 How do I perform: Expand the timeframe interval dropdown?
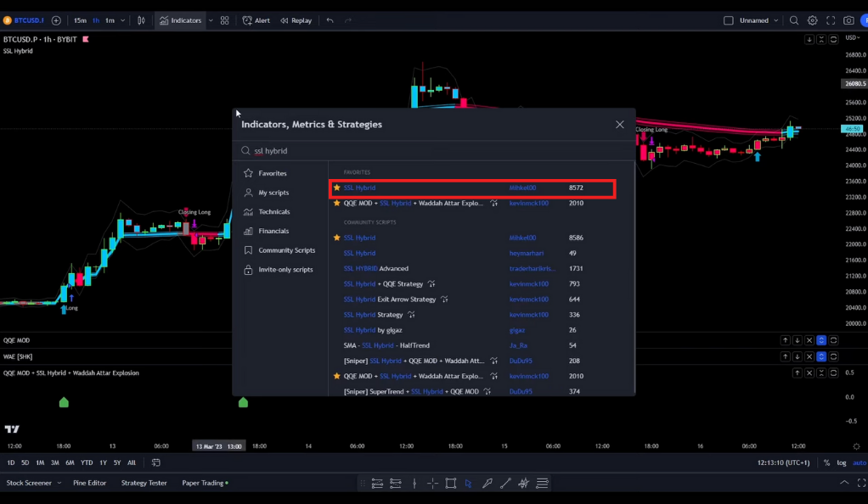tap(123, 20)
